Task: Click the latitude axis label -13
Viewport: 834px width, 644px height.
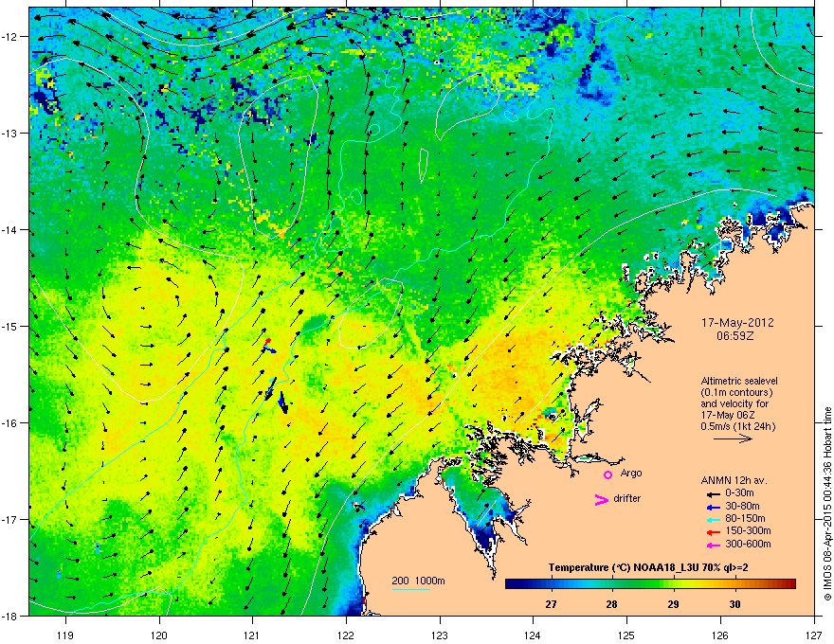Action: (x=9, y=134)
